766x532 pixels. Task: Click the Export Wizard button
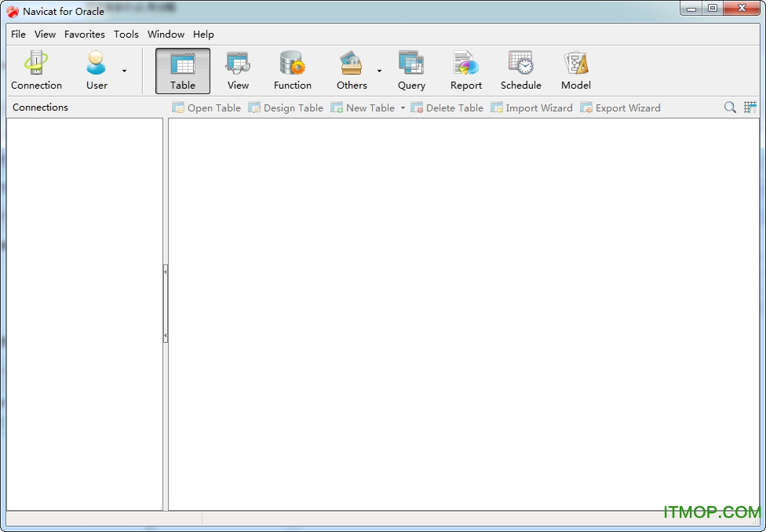click(620, 108)
